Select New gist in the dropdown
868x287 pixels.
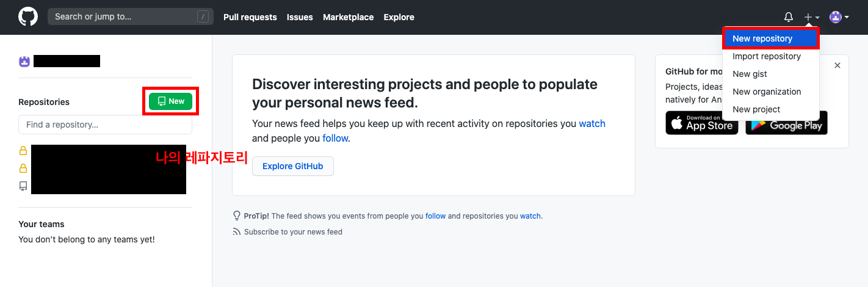(x=750, y=74)
